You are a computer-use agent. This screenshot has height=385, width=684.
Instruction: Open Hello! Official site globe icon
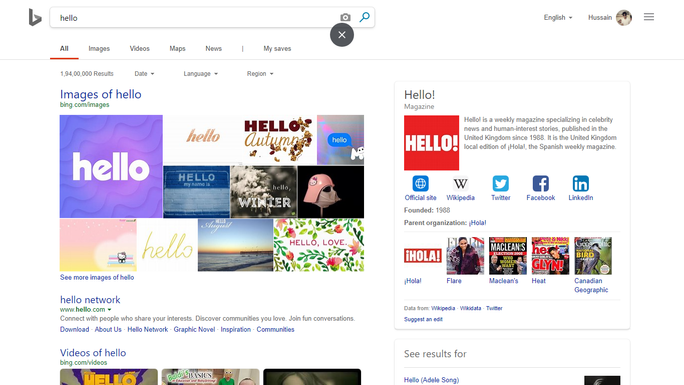421,184
